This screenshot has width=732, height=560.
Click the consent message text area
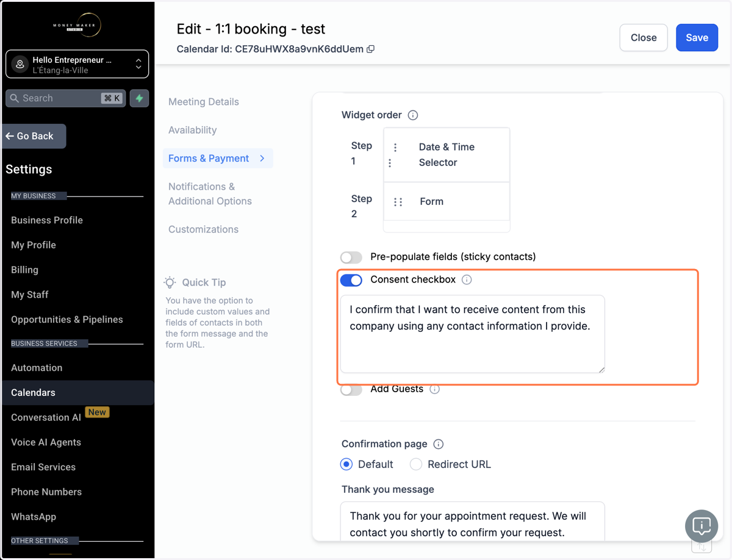(x=472, y=334)
